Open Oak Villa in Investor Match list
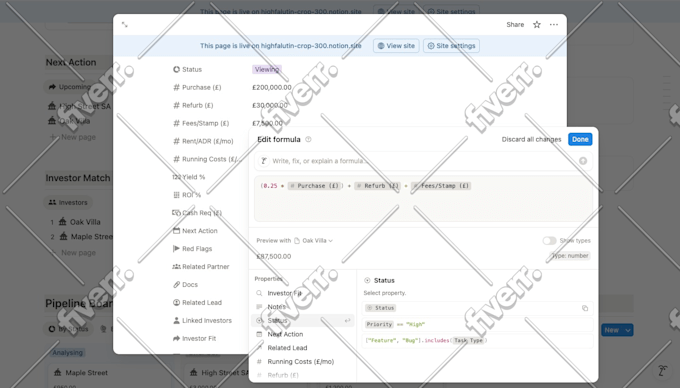The height and width of the screenshot is (388, 680). [85, 222]
